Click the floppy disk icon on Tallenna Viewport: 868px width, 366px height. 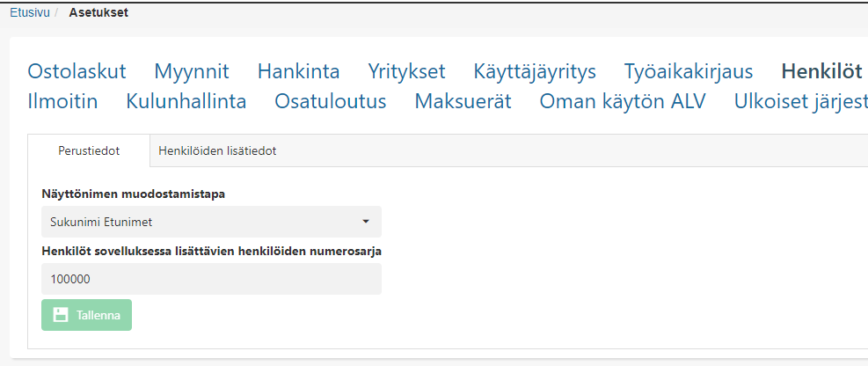61,315
